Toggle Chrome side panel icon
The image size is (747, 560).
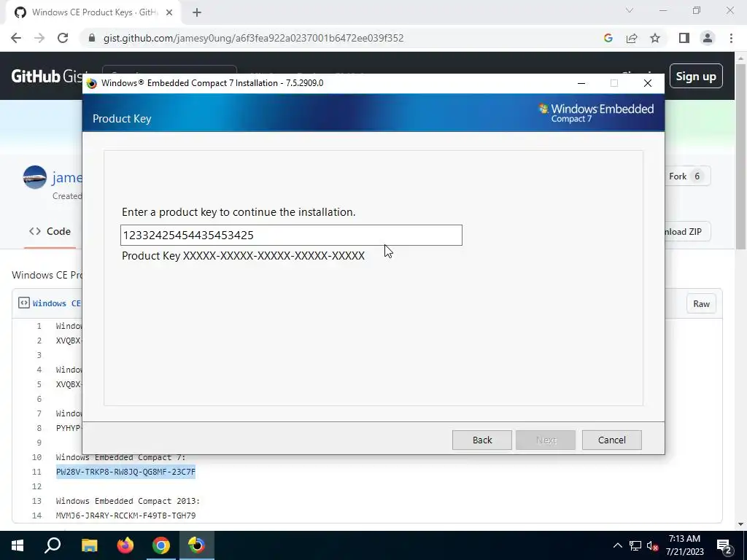pyautogui.click(x=684, y=38)
